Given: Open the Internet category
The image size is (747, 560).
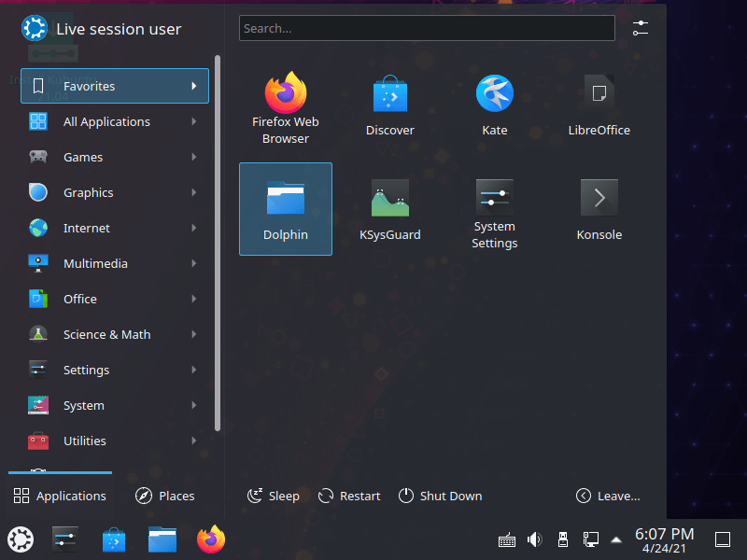Looking at the screenshot, I should pyautogui.click(x=115, y=228).
